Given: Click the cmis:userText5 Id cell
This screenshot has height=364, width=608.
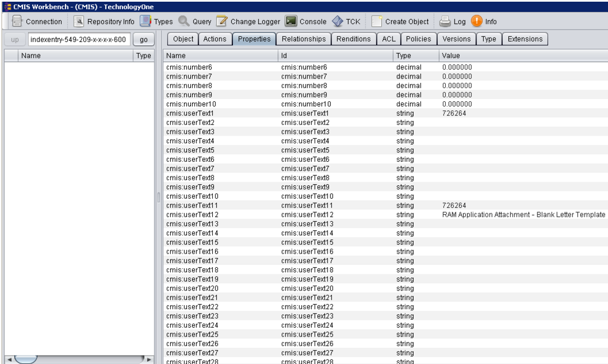Looking at the screenshot, I should [305, 150].
